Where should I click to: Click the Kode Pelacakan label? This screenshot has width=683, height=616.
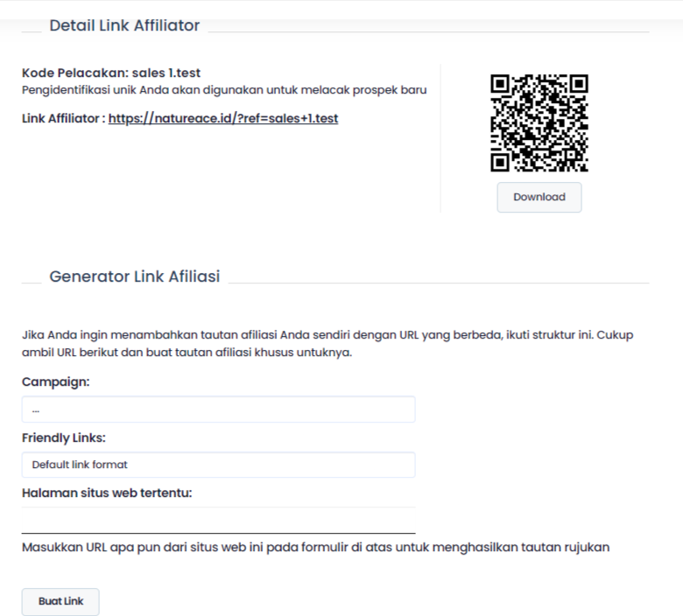[74, 73]
